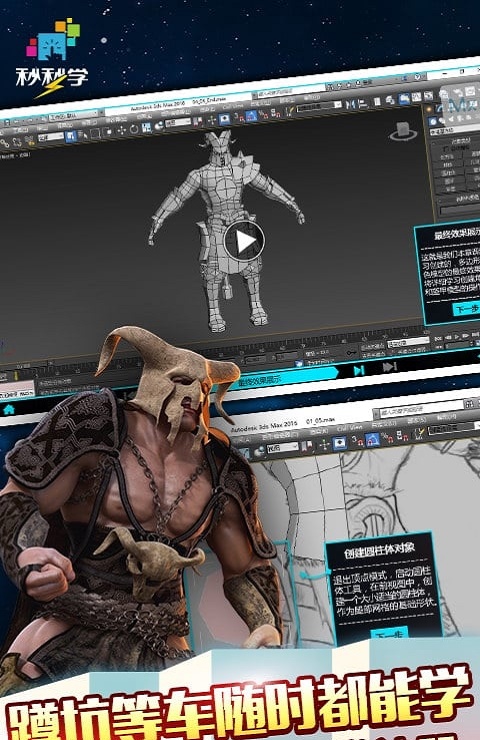Click the ViewCube in the viewport corner
Screen dimensions: 480x740
pos(403,132)
